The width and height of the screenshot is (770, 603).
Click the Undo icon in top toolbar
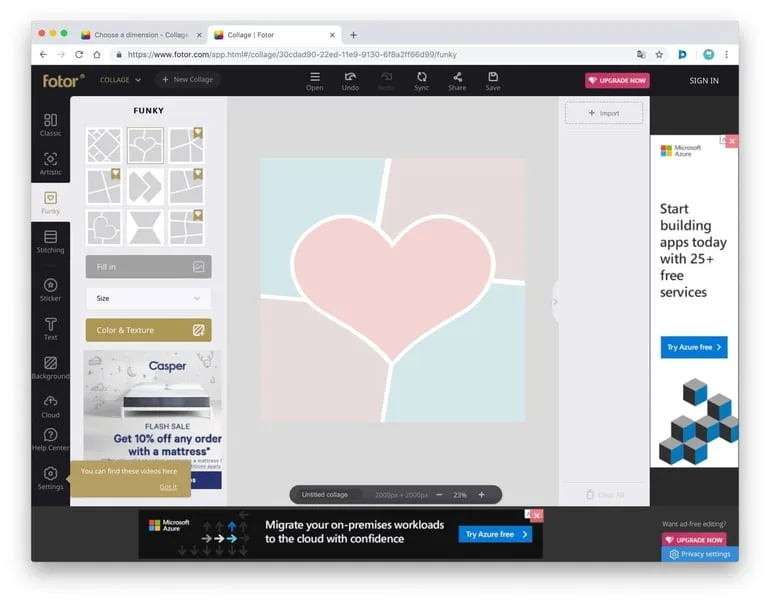pyautogui.click(x=350, y=80)
